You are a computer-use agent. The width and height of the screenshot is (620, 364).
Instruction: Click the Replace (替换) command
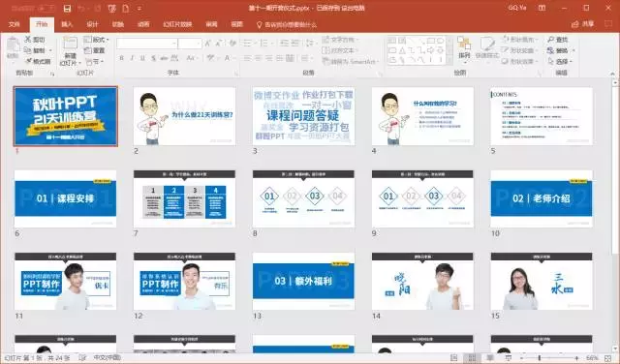558,50
